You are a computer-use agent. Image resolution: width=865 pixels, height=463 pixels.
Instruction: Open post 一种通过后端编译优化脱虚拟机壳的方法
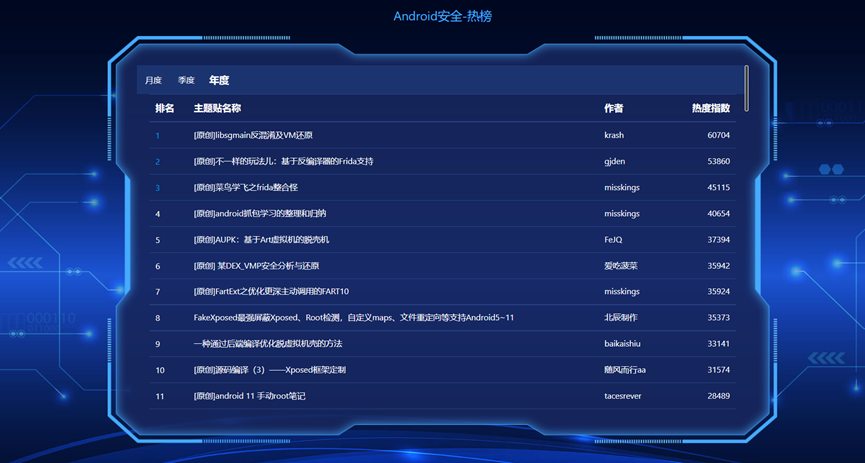click(268, 344)
